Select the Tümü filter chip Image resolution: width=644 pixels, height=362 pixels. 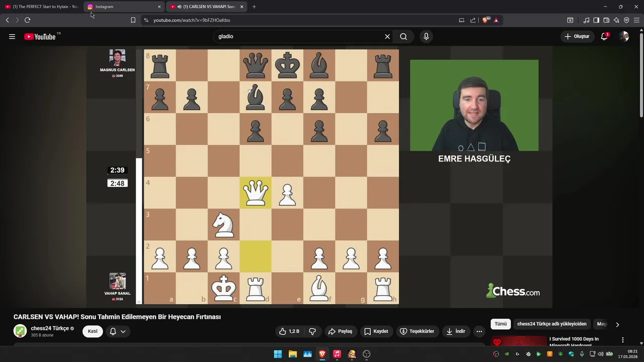501,324
